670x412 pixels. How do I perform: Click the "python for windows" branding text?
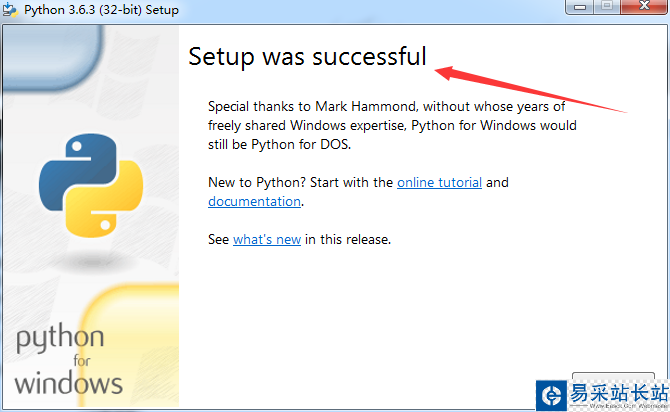(x=69, y=360)
